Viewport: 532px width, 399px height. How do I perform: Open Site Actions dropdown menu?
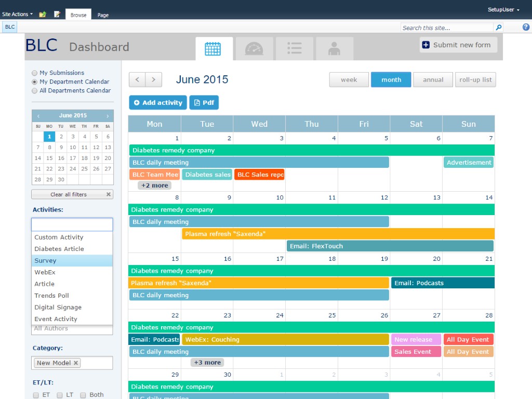point(17,14)
